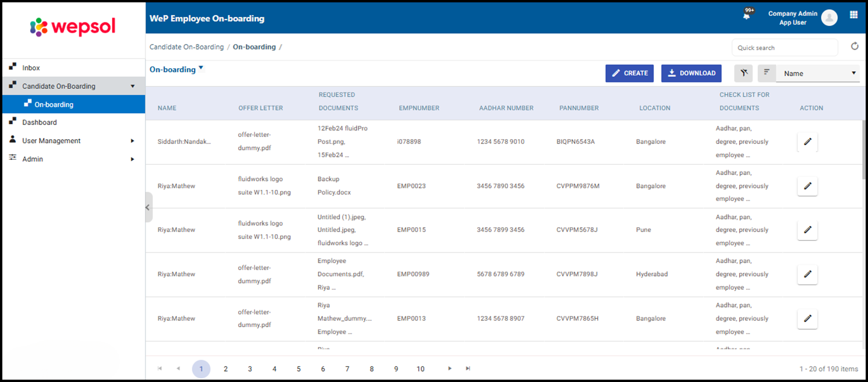This screenshot has height=382, width=868.
Task: Click the DOWNLOAD button
Action: pos(692,73)
